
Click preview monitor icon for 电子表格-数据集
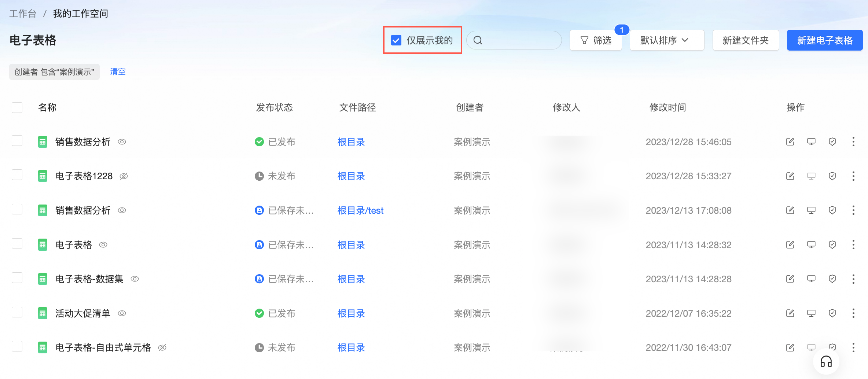[812, 279]
